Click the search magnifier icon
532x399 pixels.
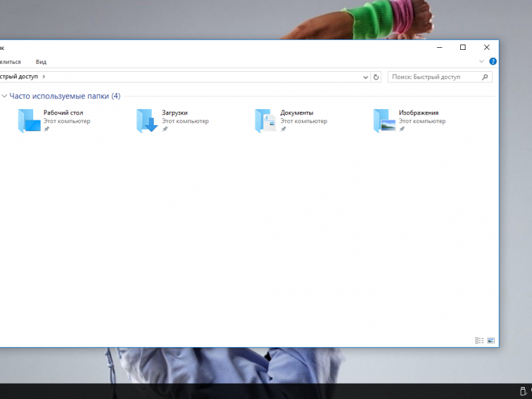485,77
